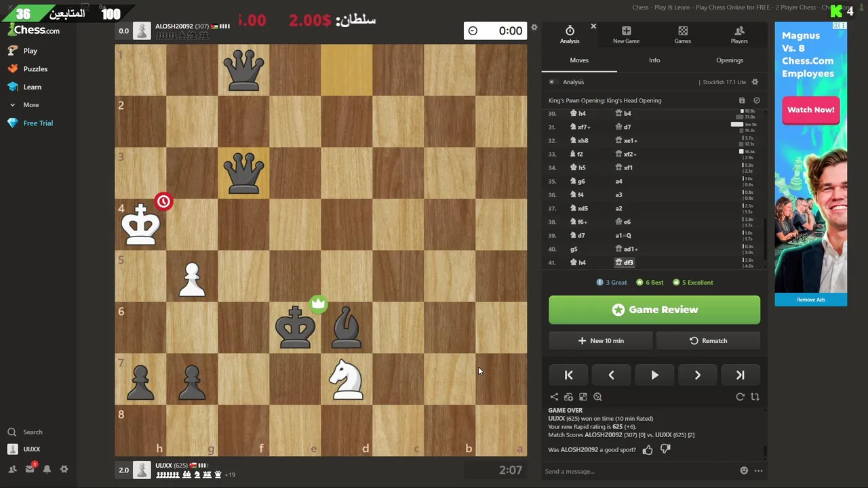
Task: Step forward one move
Action: (x=697, y=375)
